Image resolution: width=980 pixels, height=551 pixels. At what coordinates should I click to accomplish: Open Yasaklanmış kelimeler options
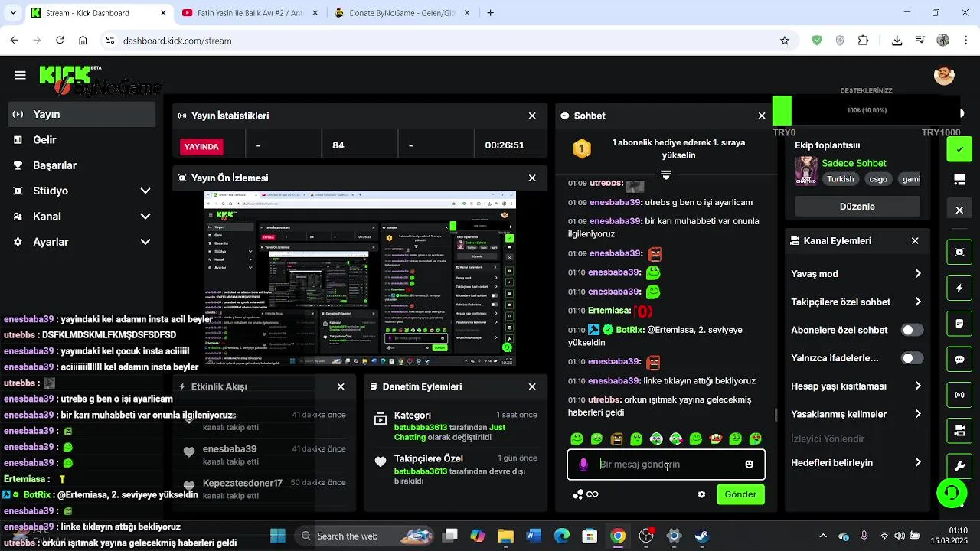point(917,414)
